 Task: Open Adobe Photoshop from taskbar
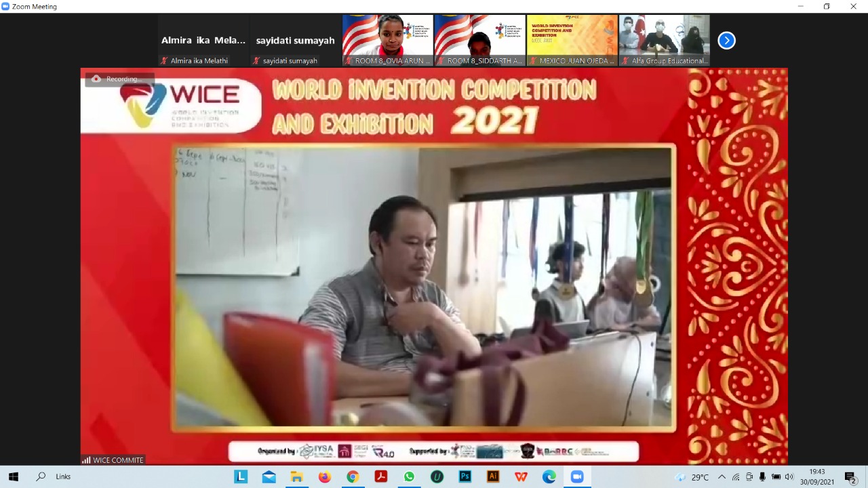click(x=465, y=476)
